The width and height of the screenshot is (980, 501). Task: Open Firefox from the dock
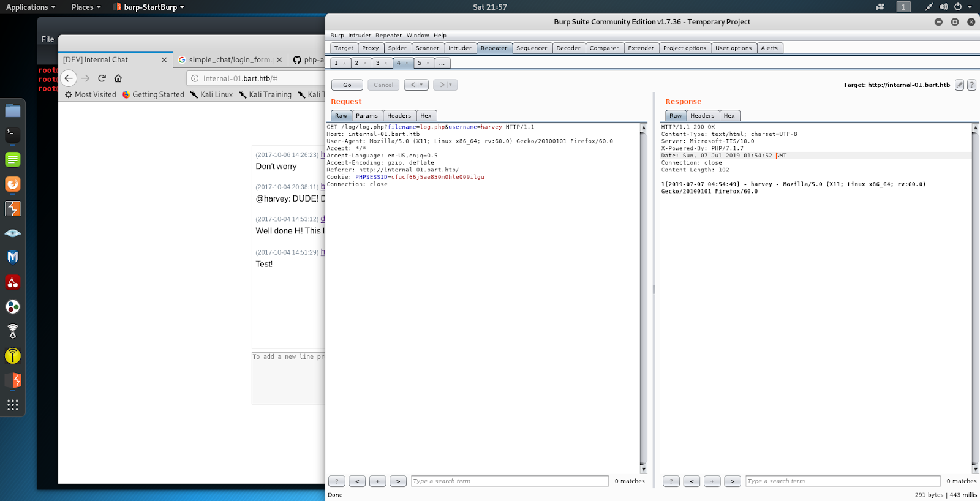click(13, 184)
